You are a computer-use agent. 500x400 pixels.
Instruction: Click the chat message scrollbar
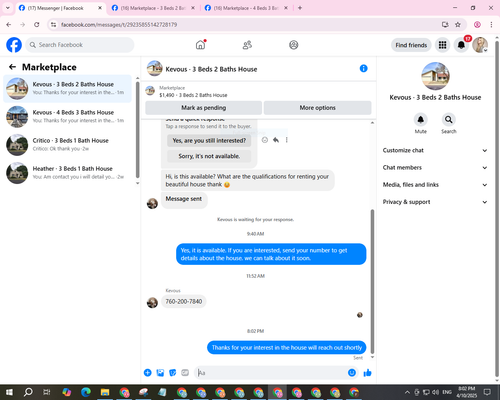[x=372, y=281]
